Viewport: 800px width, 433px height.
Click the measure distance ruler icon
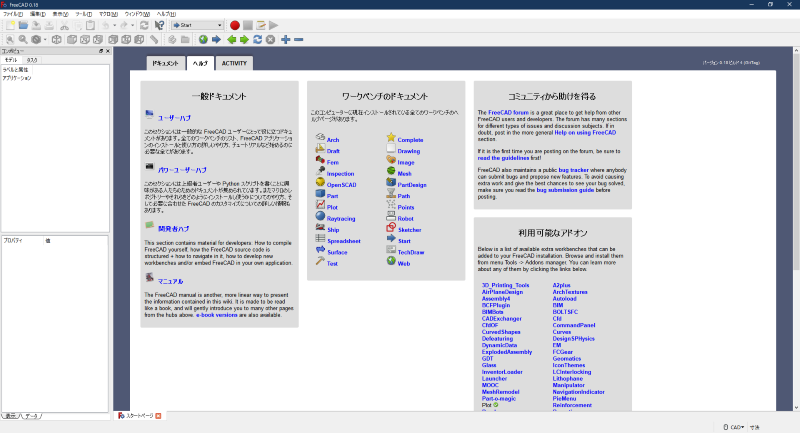tap(154, 40)
